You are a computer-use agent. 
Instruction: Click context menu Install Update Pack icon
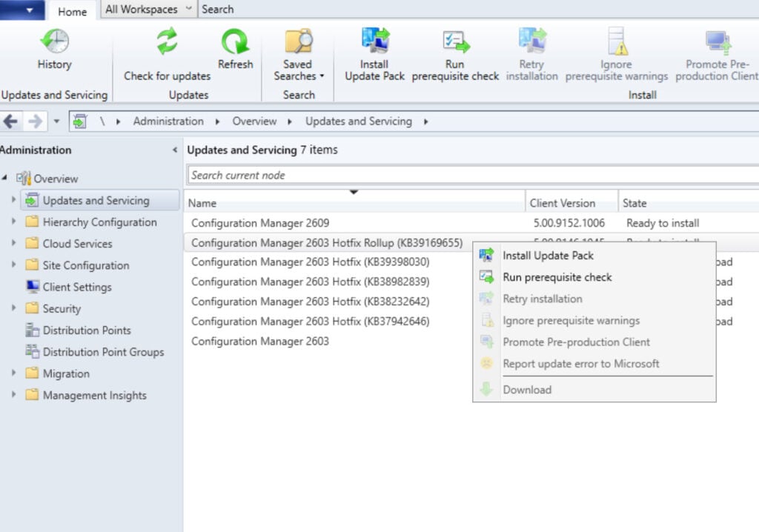pos(486,255)
